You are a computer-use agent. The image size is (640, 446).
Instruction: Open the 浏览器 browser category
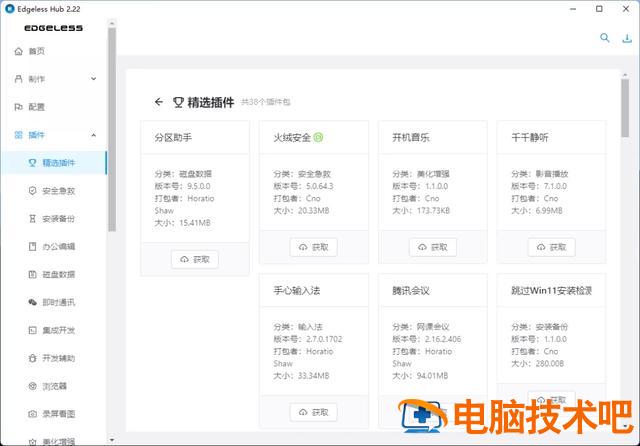point(53,386)
